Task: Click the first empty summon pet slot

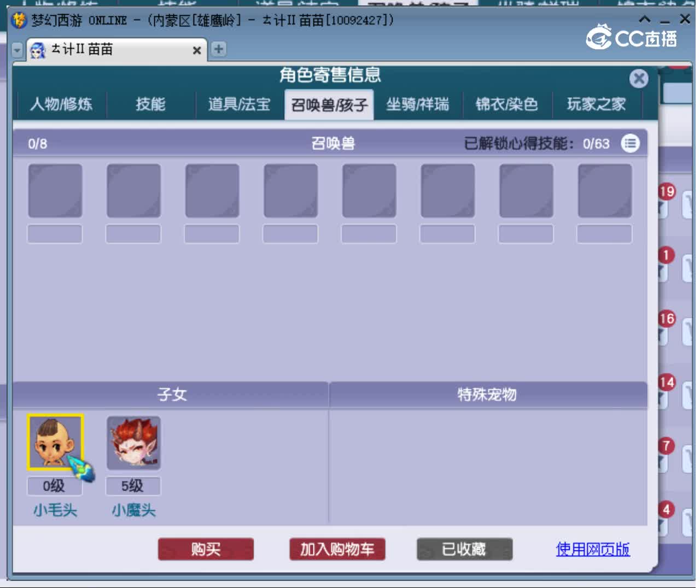Action: click(x=55, y=191)
